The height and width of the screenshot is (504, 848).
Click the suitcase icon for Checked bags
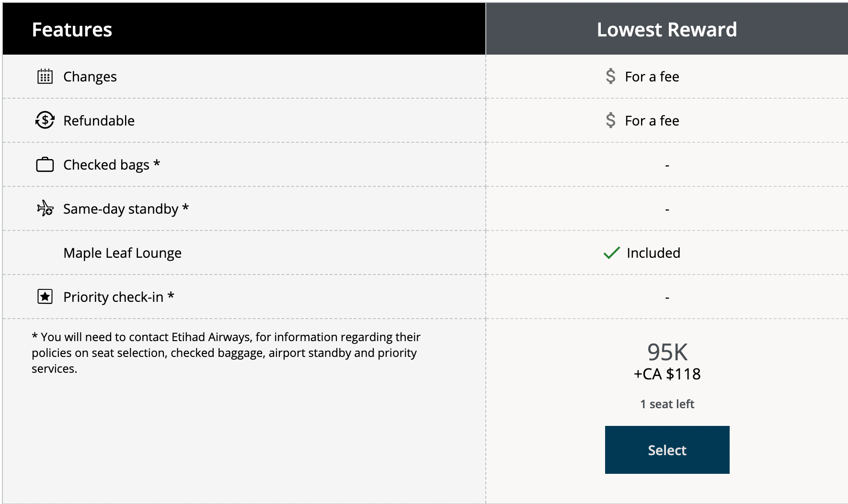point(45,165)
